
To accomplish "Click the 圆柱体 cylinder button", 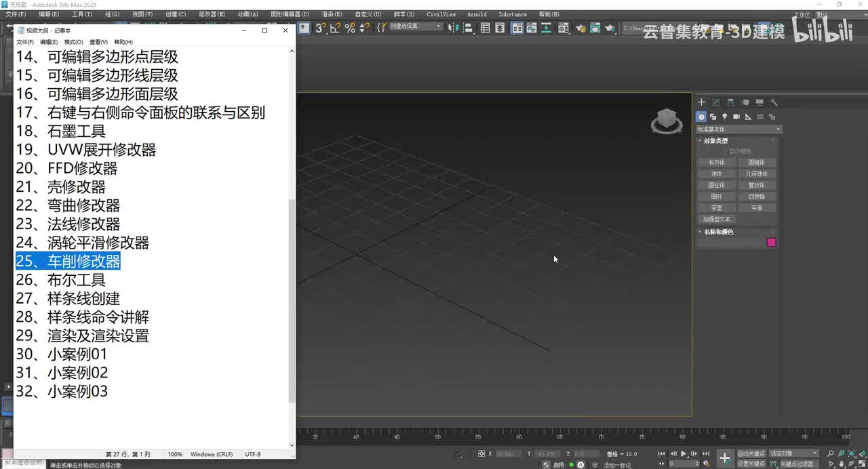I will point(717,185).
